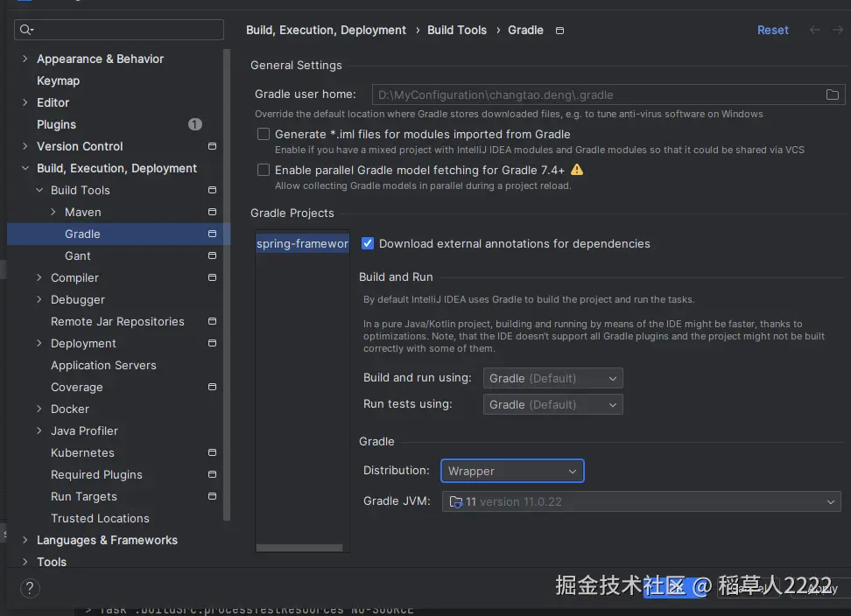Open the Distribution Wrapper dropdown
This screenshot has width=851, height=616.
pos(512,471)
